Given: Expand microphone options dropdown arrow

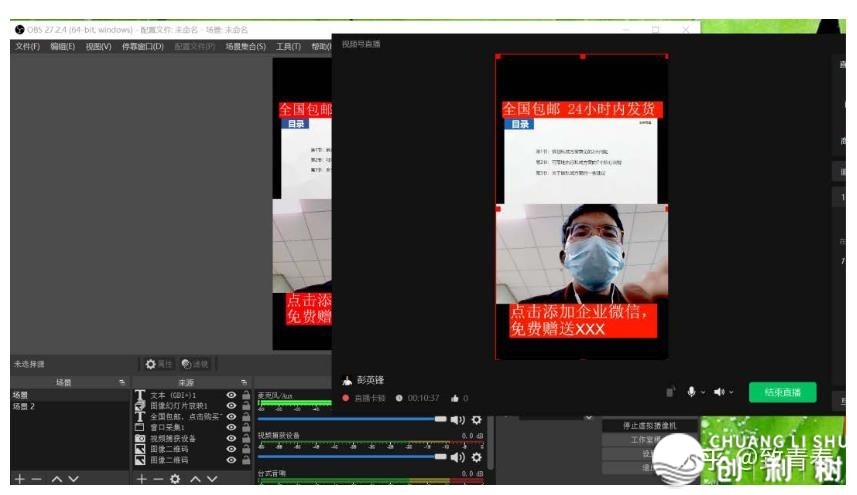Looking at the screenshot, I should coord(703,392).
